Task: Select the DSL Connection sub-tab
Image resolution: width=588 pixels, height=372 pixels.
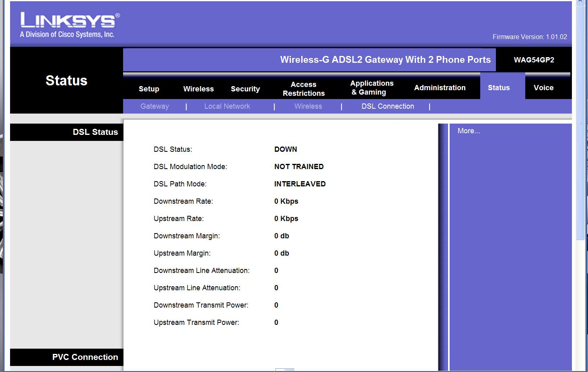Action: click(388, 106)
